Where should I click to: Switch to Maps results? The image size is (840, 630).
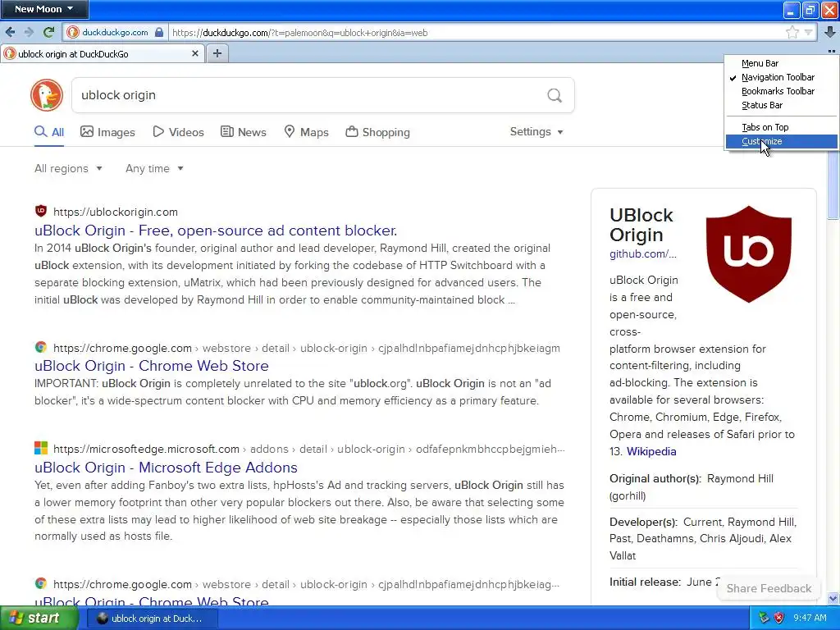click(306, 132)
